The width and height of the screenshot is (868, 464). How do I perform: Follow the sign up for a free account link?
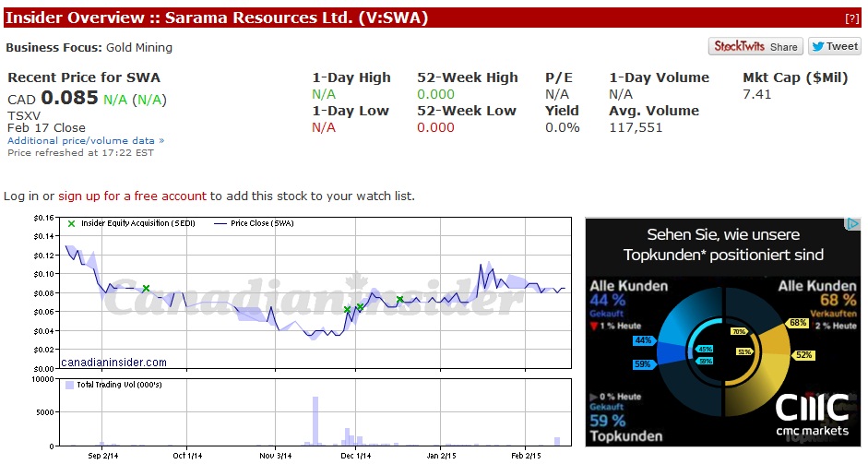[132, 196]
